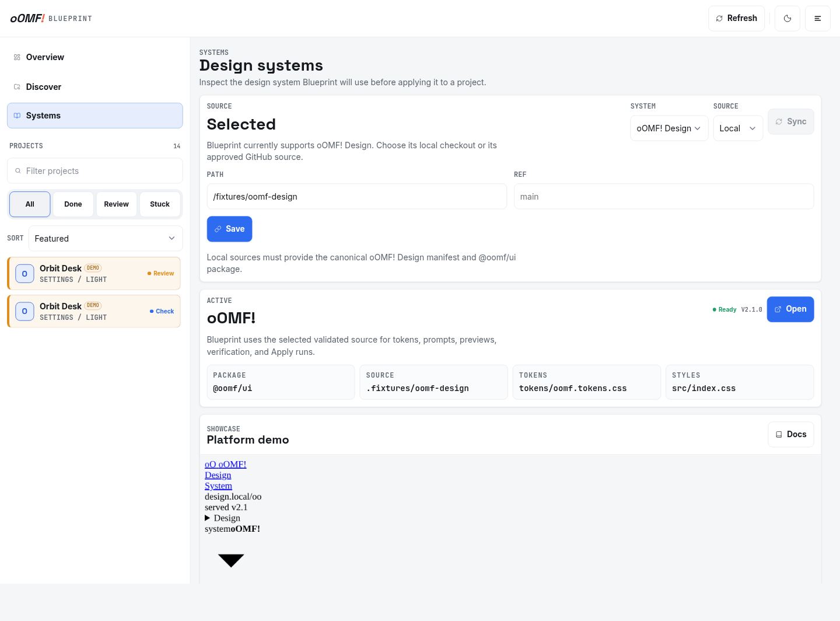Image resolution: width=840 pixels, height=621 pixels.
Task: Open the active oOMF! system
Action: (790, 309)
